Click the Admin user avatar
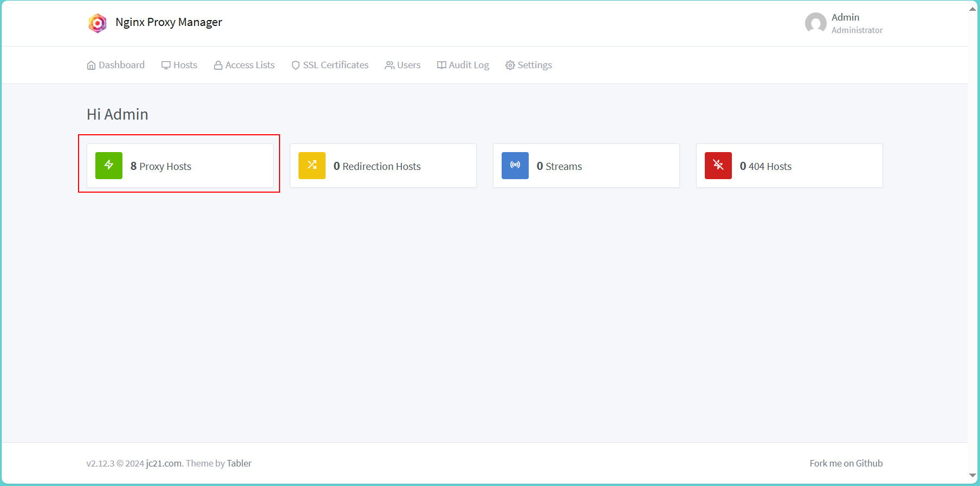Image resolution: width=980 pixels, height=486 pixels. 815,23
